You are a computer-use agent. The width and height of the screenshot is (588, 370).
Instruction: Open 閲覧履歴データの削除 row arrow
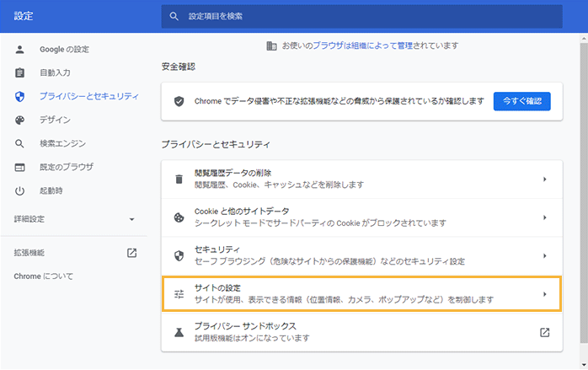[x=544, y=179]
